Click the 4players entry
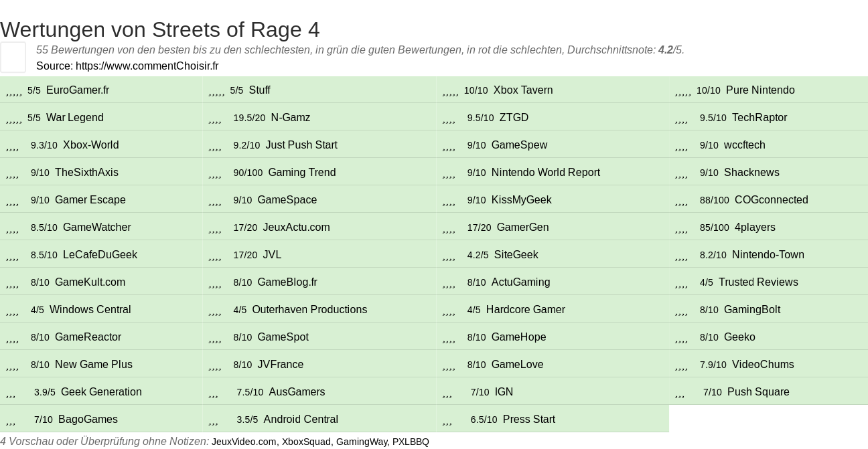Screen dimensions: 868x449 [755, 227]
